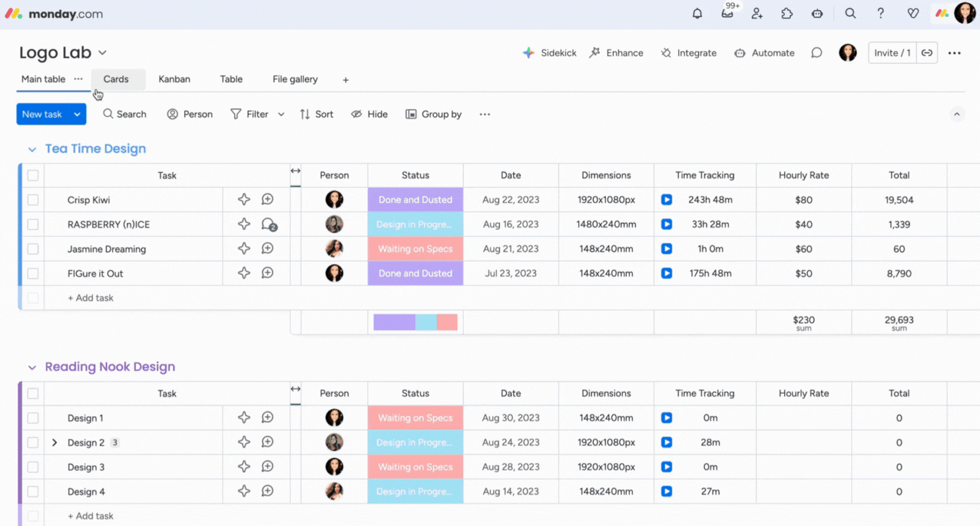Expand Design 2 subitems

tap(55, 443)
